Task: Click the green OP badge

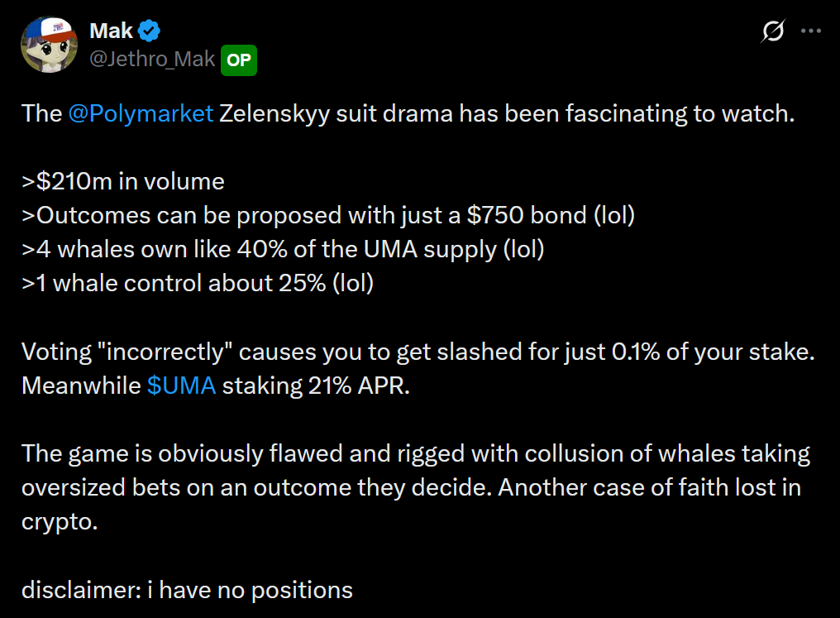Action: (239, 60)
